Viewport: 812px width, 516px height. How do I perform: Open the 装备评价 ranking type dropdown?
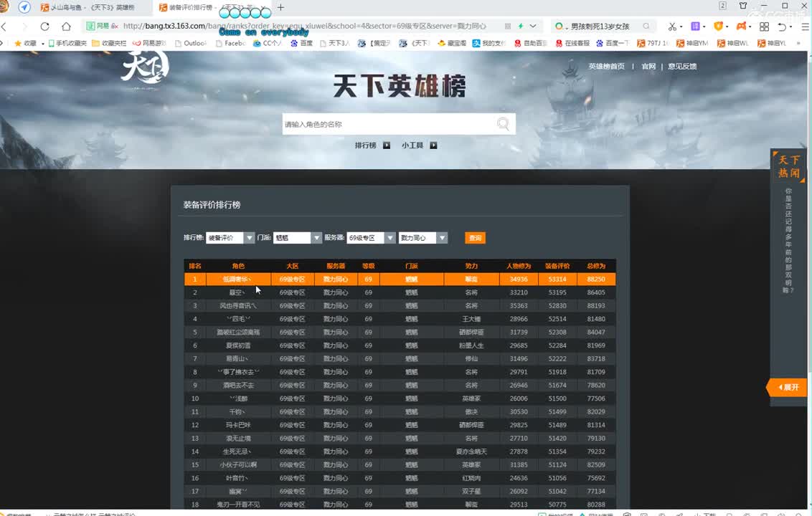[x=230, y=237]
